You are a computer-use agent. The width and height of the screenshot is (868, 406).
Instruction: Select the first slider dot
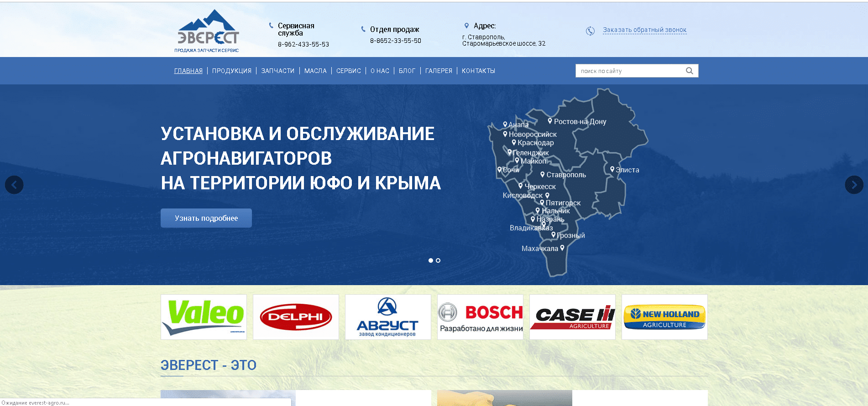[431, 260]
